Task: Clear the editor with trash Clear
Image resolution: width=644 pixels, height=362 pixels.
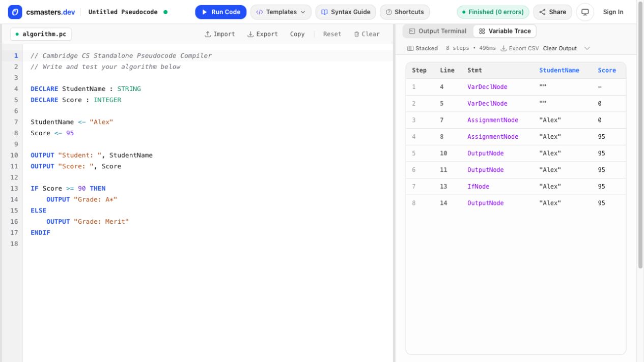Action: pos(367,34)
